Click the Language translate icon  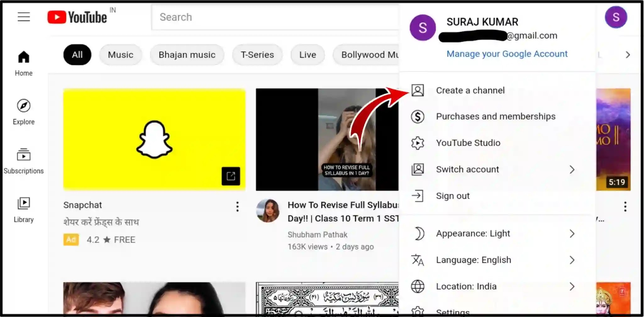click(x=418, y=260)
